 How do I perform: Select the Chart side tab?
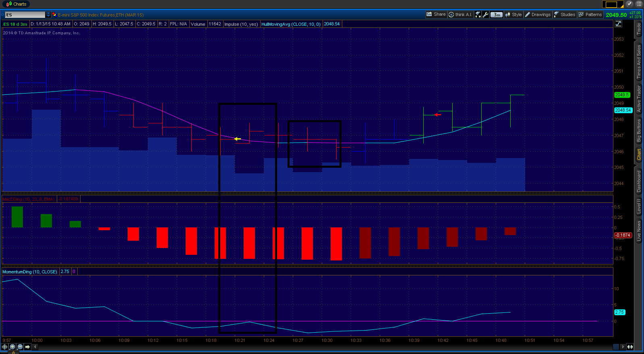pos(639,154)
